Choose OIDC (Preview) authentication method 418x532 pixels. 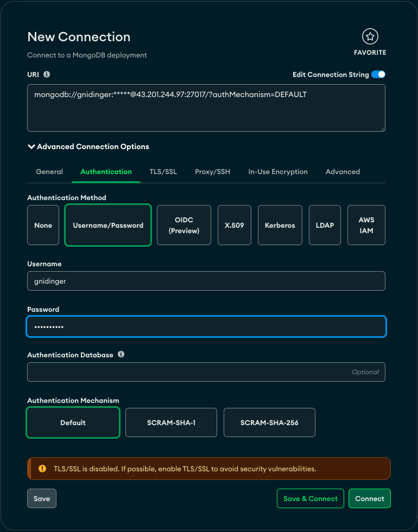point(183,225)
